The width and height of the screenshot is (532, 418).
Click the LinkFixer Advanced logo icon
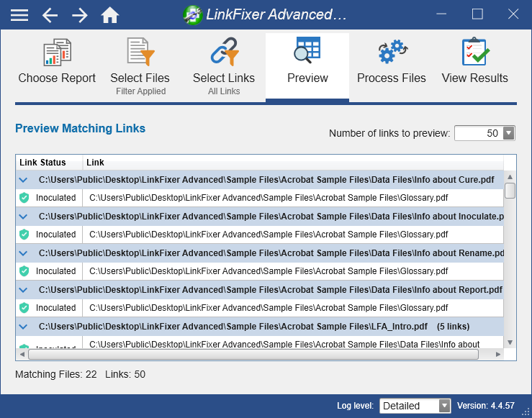pyautogui.click(x=192, y=15)
